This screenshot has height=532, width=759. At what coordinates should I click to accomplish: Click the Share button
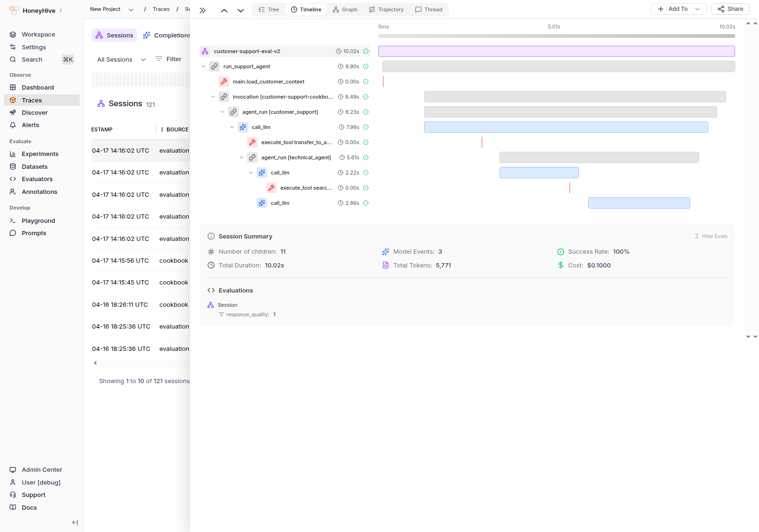[730, 9]
